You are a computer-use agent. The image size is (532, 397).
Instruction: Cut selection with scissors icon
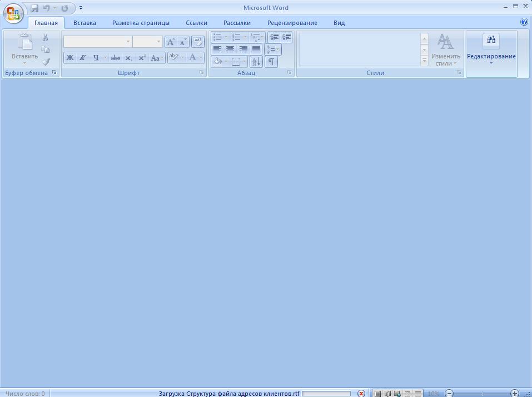pyautogui.click(x=46, y=37)
